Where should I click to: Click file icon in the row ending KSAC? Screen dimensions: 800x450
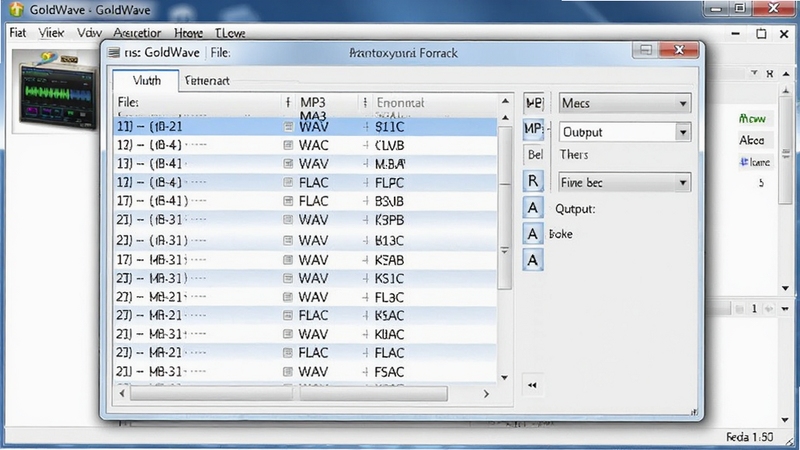point(288,315)
